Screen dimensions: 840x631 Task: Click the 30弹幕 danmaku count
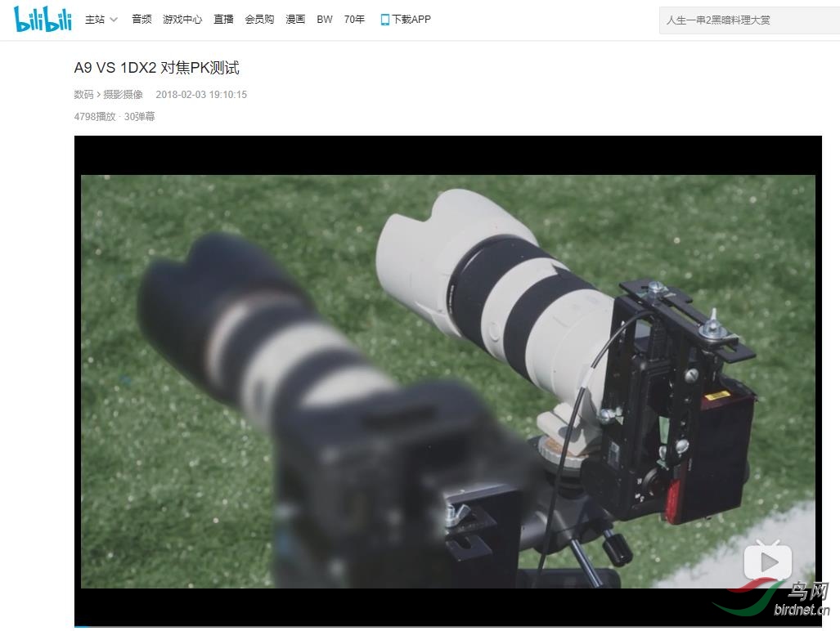click(139, 117)
